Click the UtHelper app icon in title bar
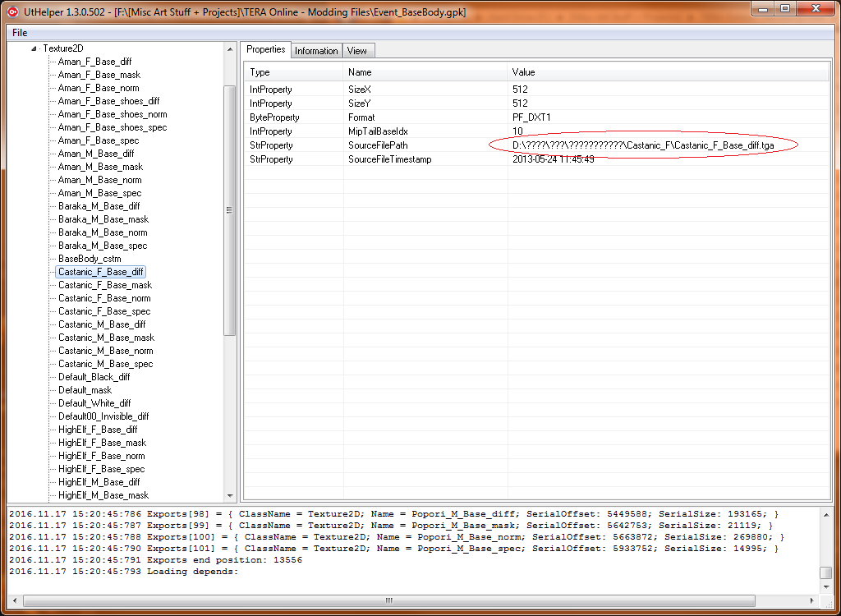This screenshot has width=841, height=616. [12, 11]
